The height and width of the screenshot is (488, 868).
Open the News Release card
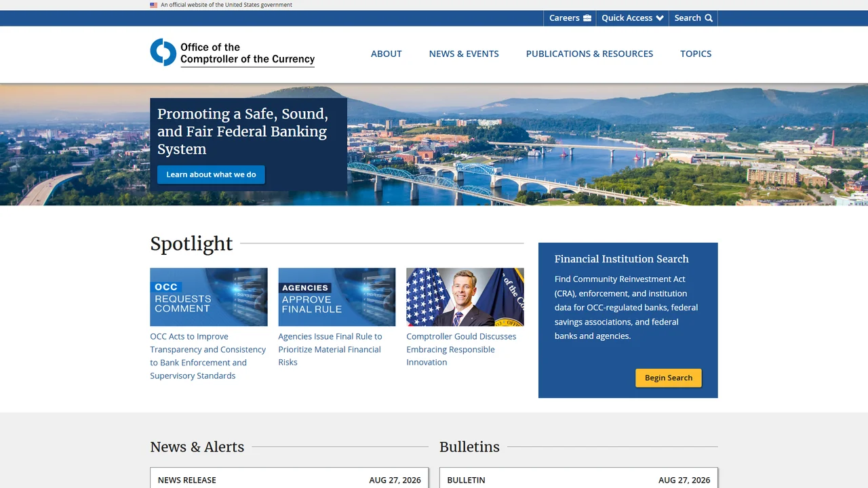pos(290,478)
